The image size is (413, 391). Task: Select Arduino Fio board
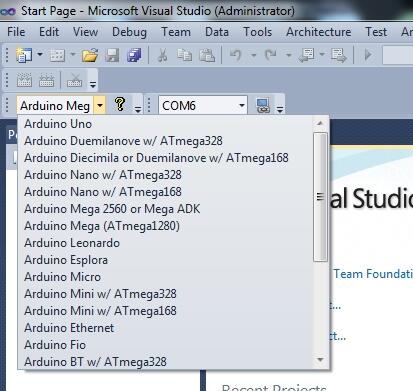pyautogui.click(x=165, y=345)
